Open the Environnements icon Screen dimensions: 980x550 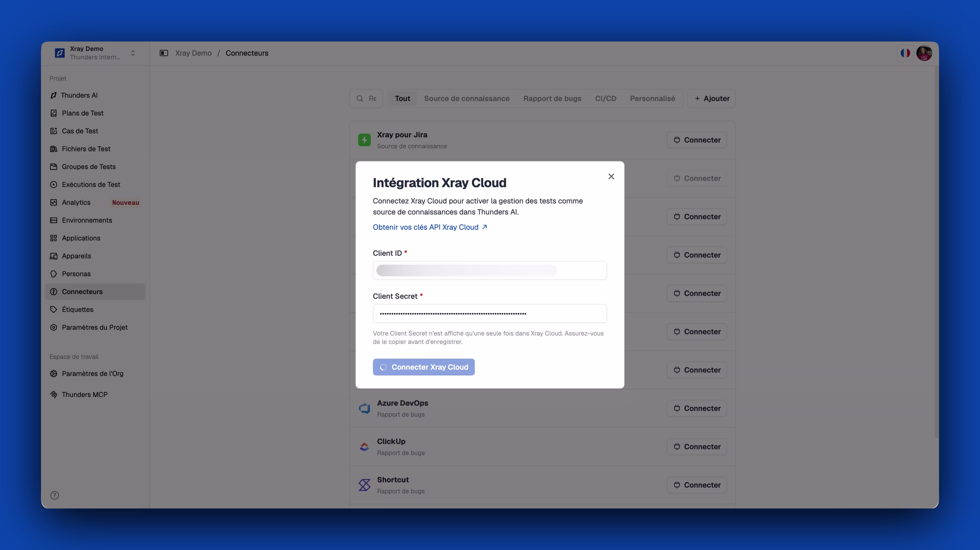pos(54,220)
